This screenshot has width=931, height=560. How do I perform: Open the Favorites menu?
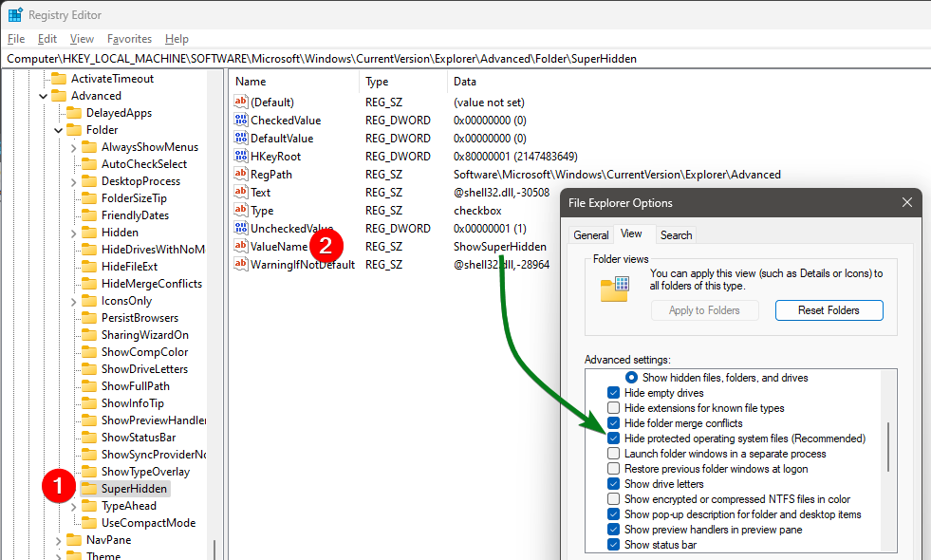tap(129, 39)
